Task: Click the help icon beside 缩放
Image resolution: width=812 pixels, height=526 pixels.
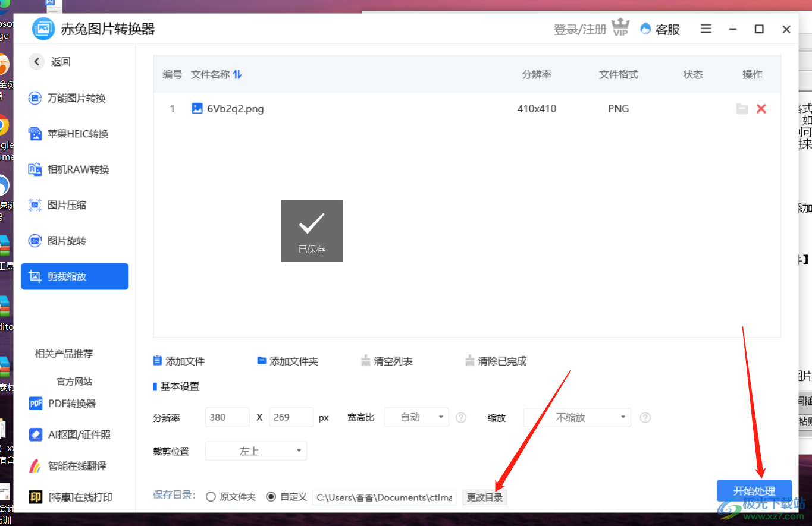Action: [x=645, y=418]
